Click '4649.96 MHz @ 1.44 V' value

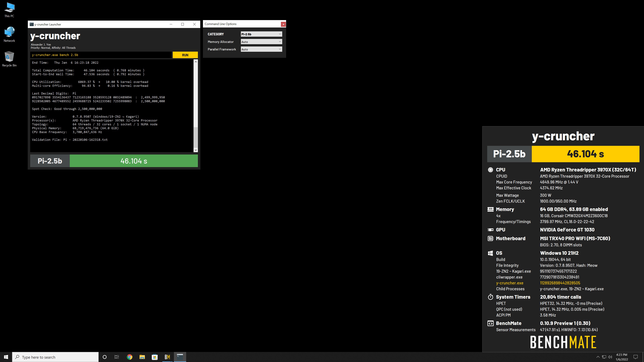559,182
